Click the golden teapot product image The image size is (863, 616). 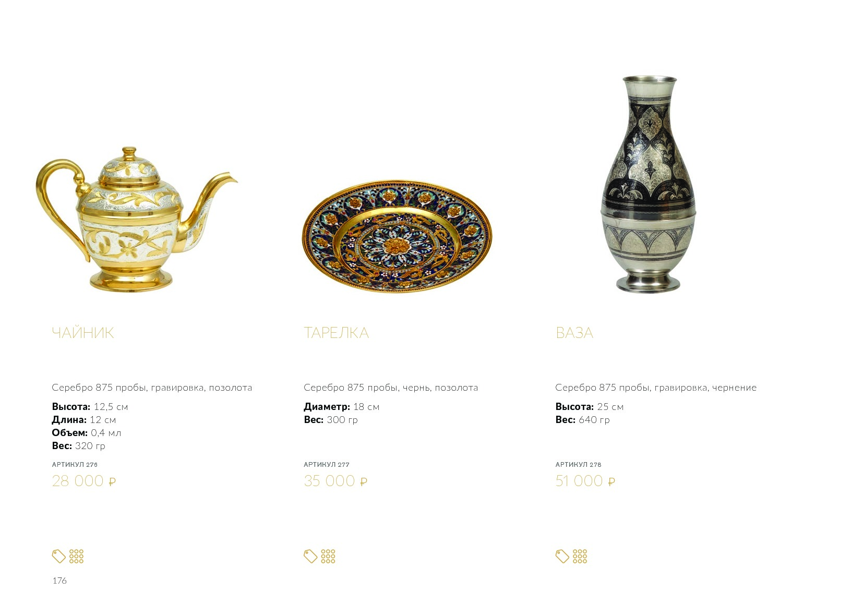point(135,220)
